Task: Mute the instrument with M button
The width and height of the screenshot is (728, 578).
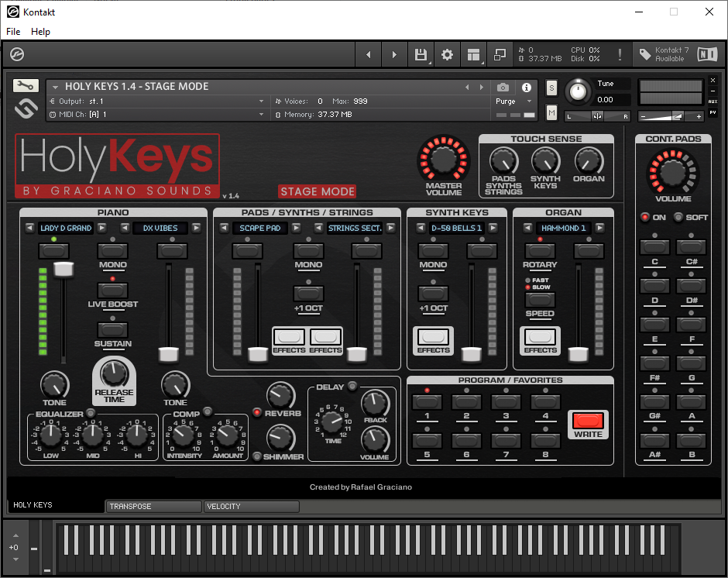Action: click(551, 112)
